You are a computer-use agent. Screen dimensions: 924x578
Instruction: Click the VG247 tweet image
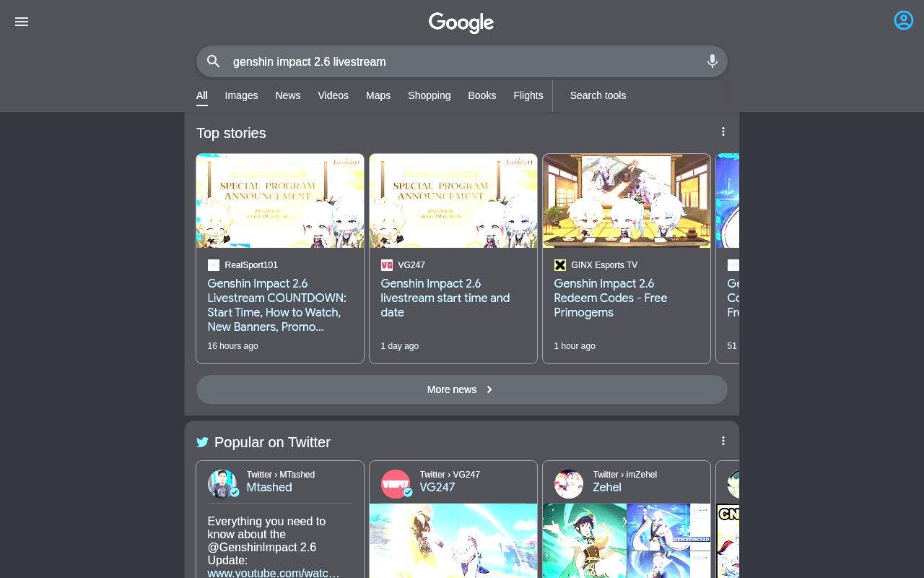(453, 540)
